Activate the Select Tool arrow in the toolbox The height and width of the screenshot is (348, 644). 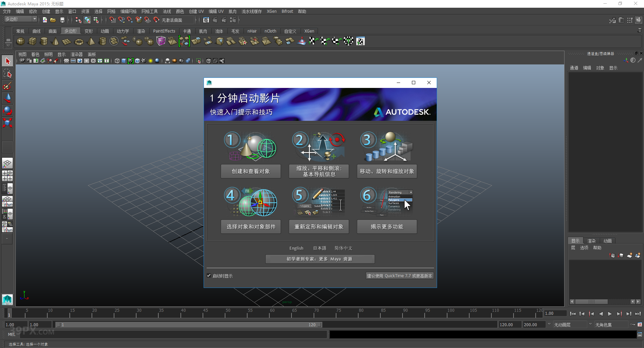click(x=7, y=61)
